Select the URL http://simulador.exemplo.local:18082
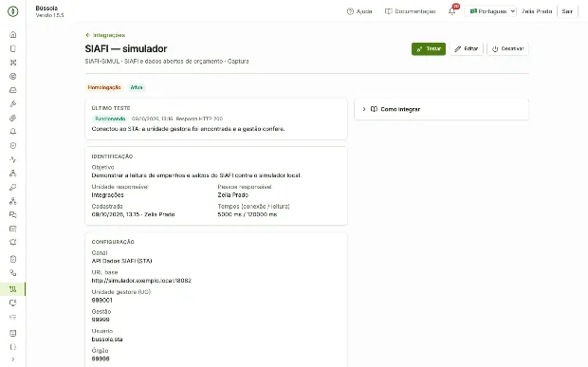This screenshot has height=367, width=588. click(141, 281)
